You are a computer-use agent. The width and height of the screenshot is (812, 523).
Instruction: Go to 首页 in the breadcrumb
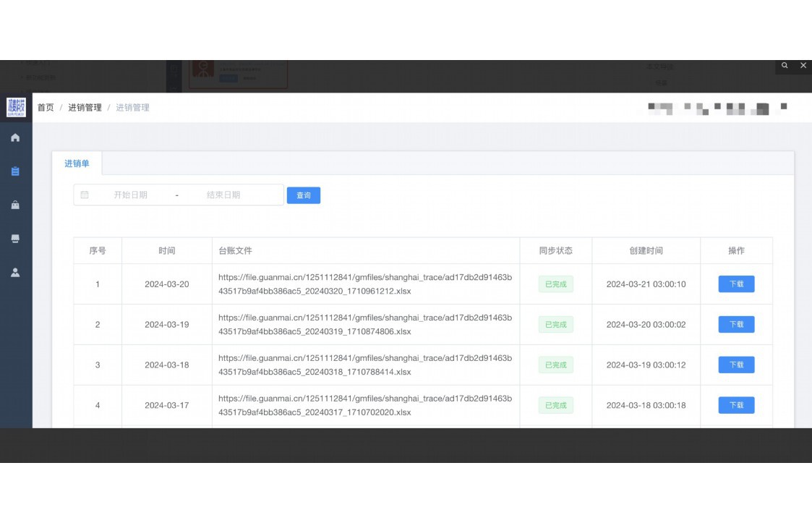46,108
